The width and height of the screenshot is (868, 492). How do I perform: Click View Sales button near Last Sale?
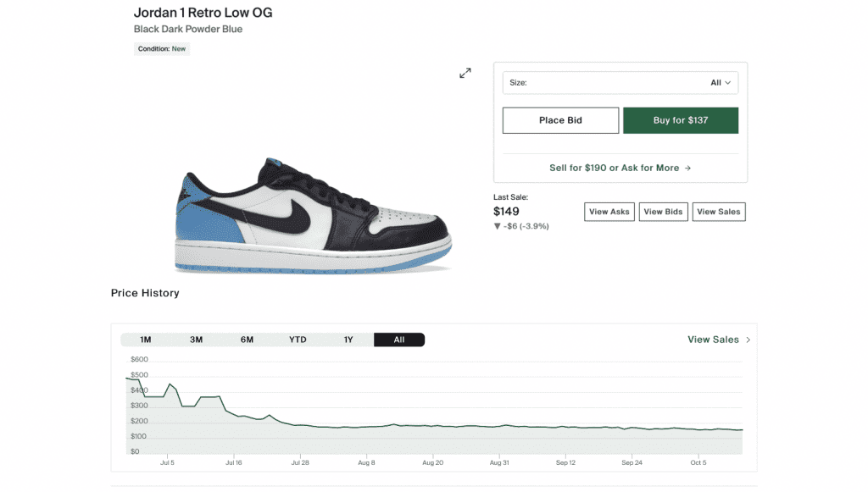719,212
